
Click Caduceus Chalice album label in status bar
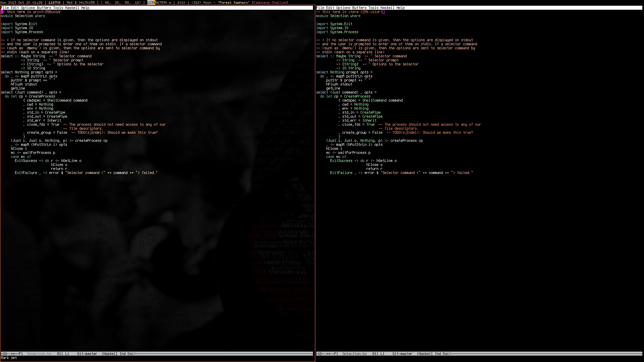pos(270,3)
